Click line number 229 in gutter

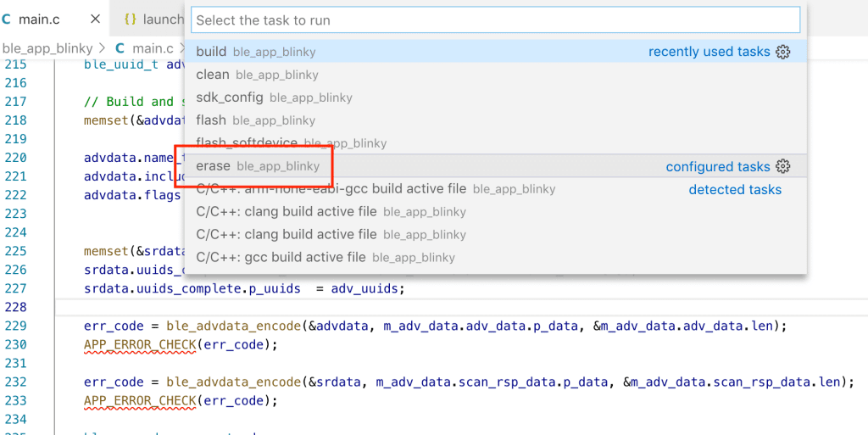[15, 326]
